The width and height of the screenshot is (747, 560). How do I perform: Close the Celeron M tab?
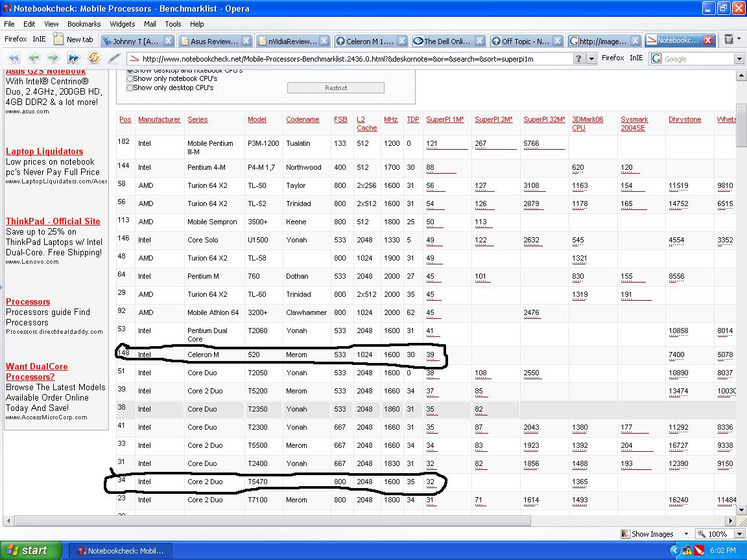click(402, 41)
